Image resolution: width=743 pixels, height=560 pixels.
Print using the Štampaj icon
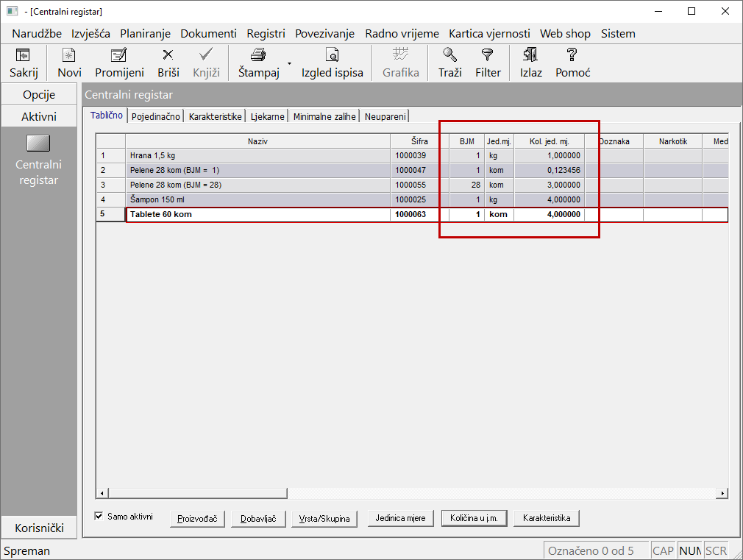click(258, 56)
